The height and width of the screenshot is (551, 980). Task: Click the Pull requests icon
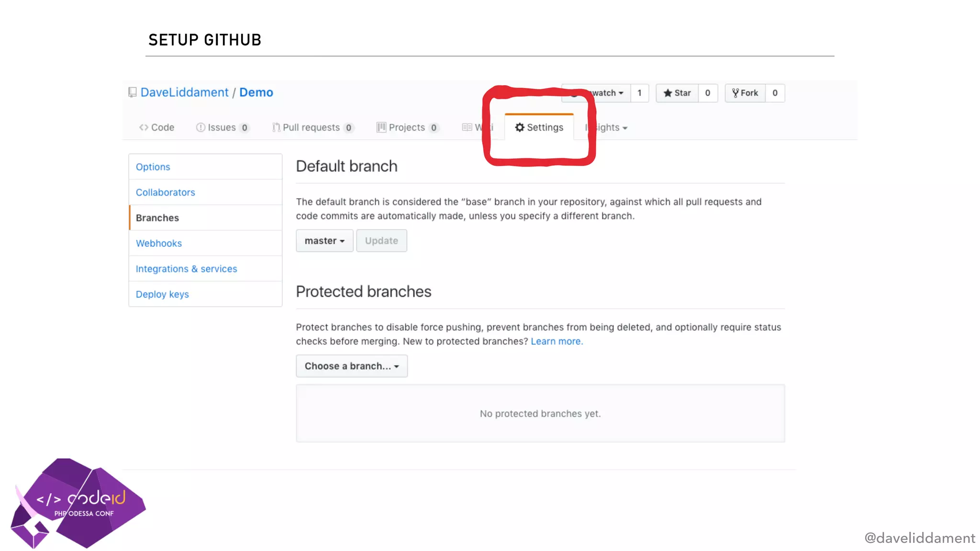pyautogui.click(x=276, y=127)
